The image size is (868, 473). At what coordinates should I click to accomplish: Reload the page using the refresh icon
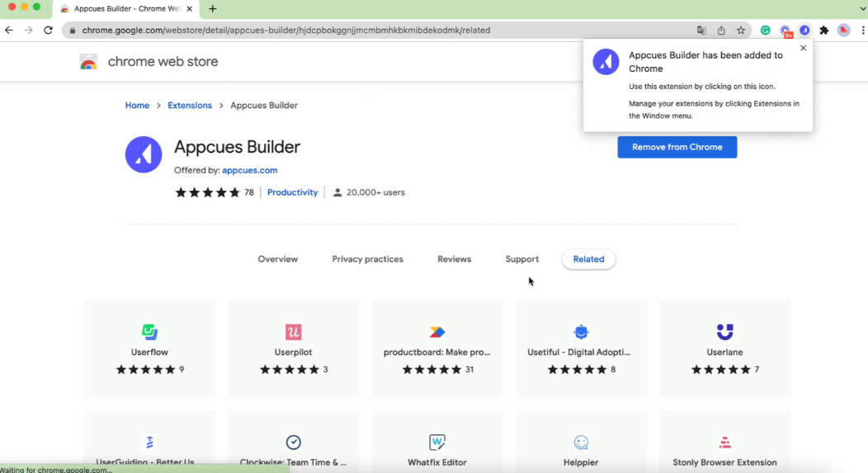pos(48,31)
